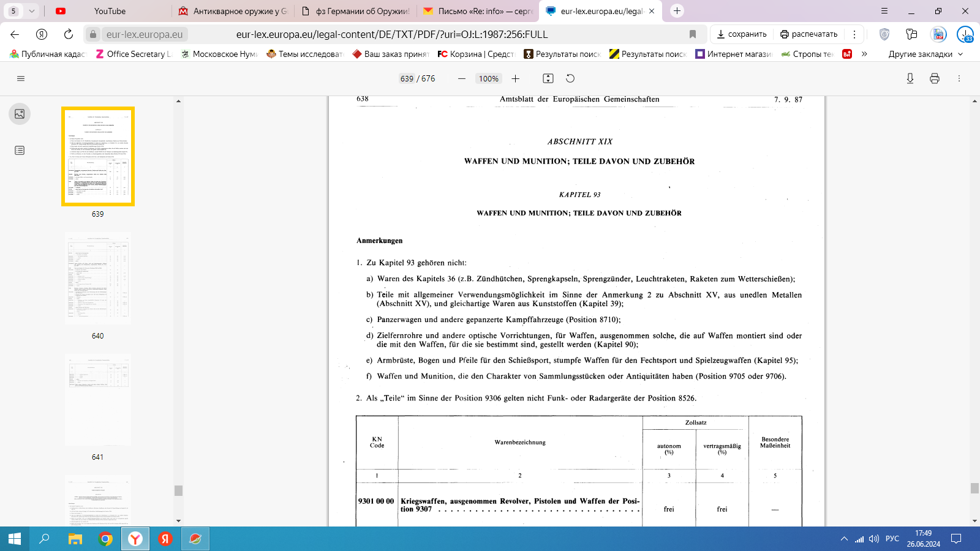Close the eur-lex.europa.eu tab

[652, 11]
